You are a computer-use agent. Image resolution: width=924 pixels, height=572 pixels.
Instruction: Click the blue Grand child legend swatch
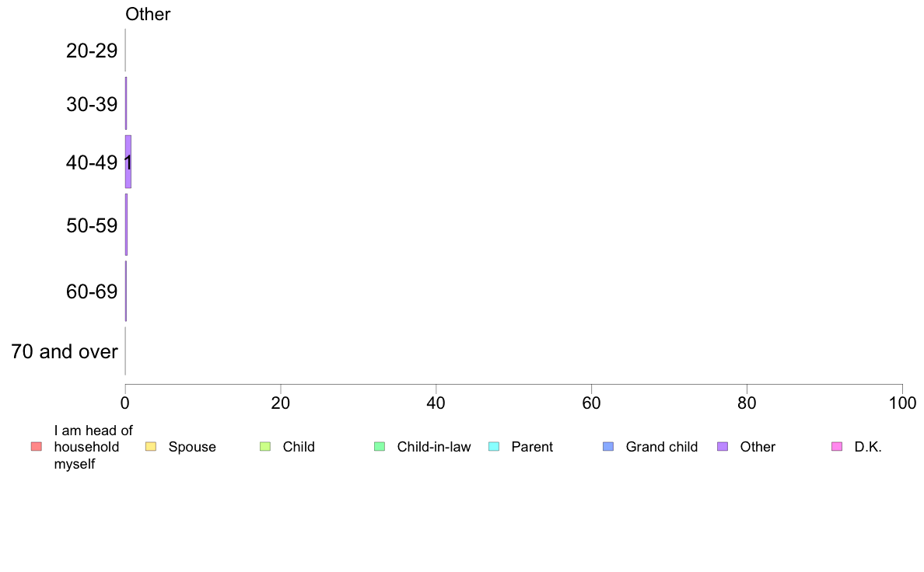point(608,447)
